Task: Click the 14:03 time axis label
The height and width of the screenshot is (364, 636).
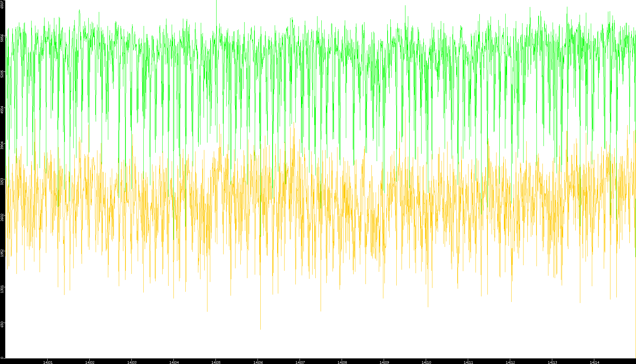Action: (132, 362)
